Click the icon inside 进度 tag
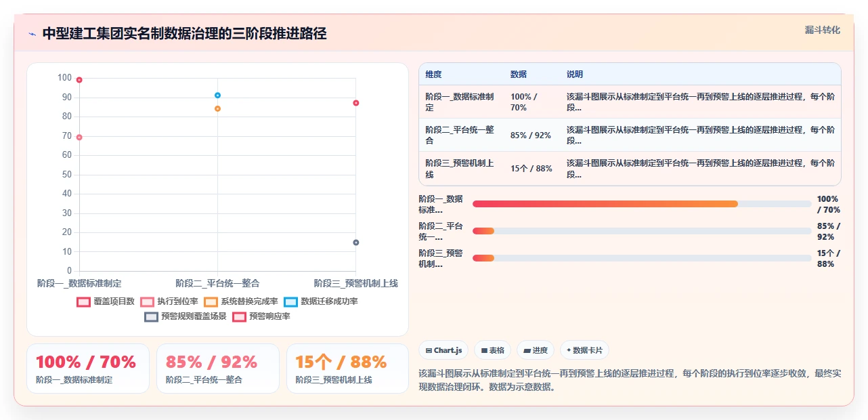Viewport: 868px width, 420px height. tap(527, 350)
